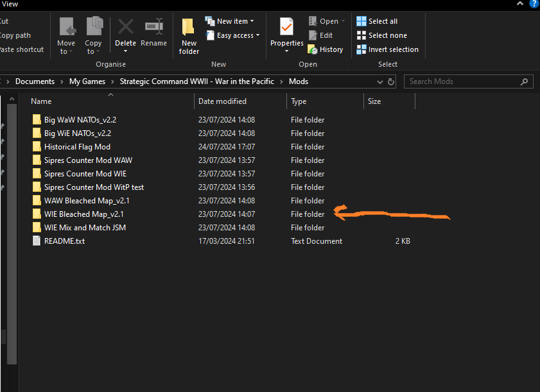Open the New item dropdown arrow
Viewport: 540px width, 392px height.
pyautogui.click(x=252, y=21)
